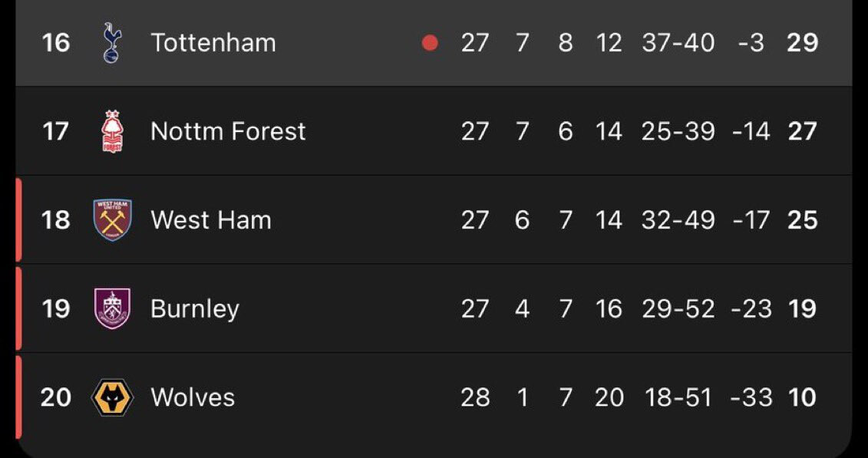Open the Burnley team name
The image size is (868, 458).
(x=195, y=308)
